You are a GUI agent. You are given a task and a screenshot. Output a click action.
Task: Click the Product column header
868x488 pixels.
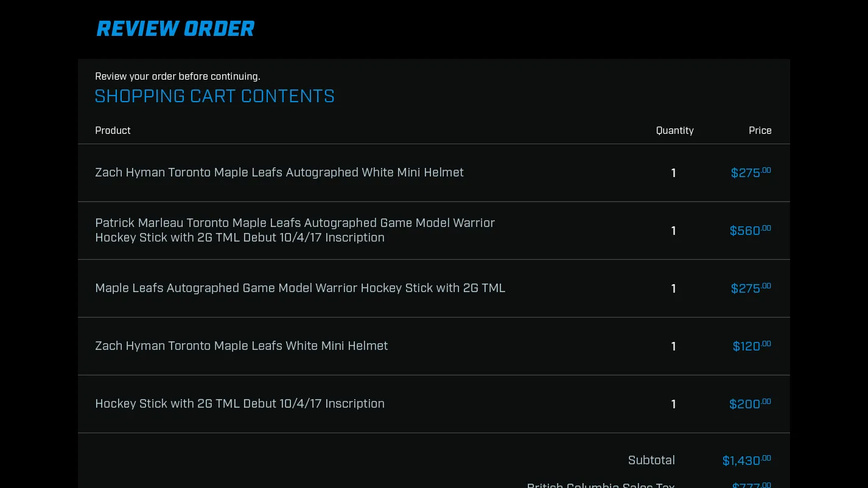click(113, 130)
